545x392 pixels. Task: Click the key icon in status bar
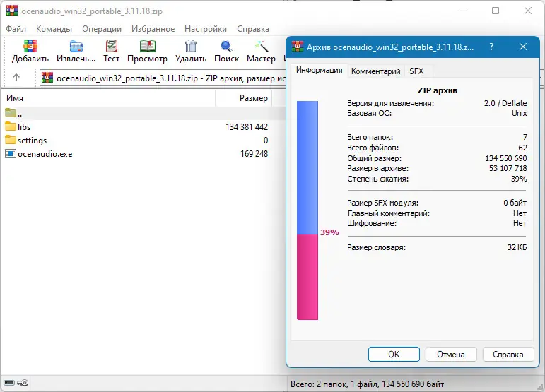pyautogui.click(x=23, y=383)
